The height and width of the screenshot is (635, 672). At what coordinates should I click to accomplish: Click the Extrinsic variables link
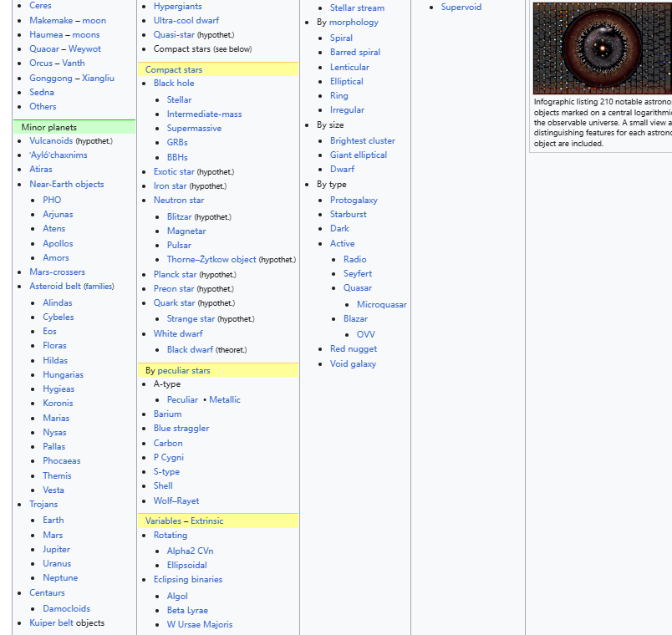click(206, 521)
